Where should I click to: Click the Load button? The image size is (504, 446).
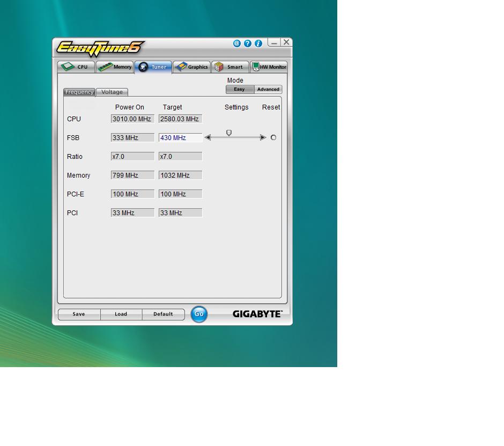pyautogui.click(x=121, y=314)
